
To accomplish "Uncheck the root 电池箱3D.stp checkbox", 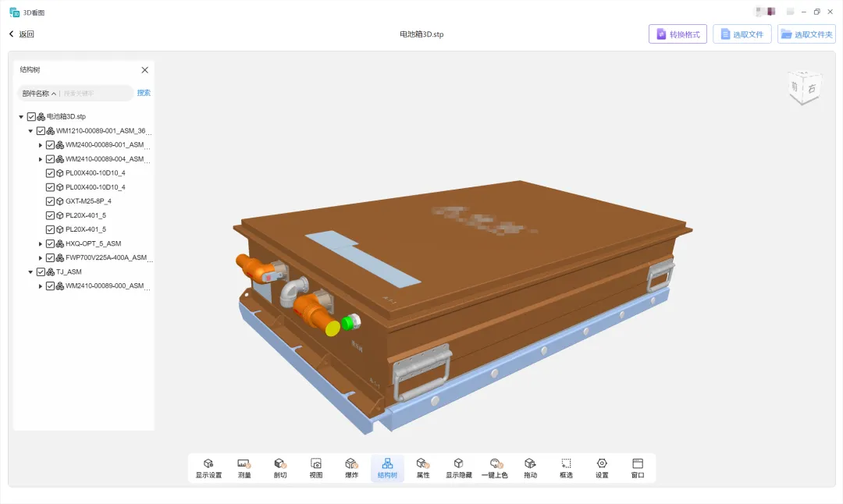I will click(31, 116).
